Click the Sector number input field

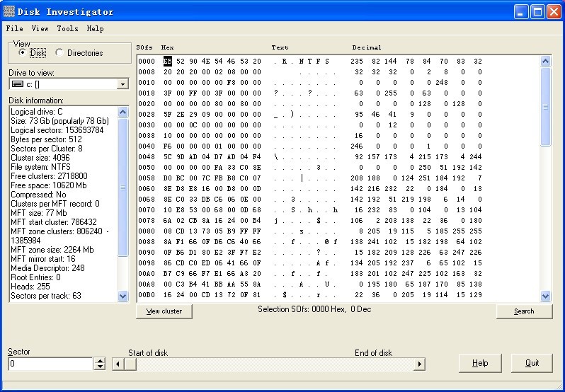tap(50, 364)
